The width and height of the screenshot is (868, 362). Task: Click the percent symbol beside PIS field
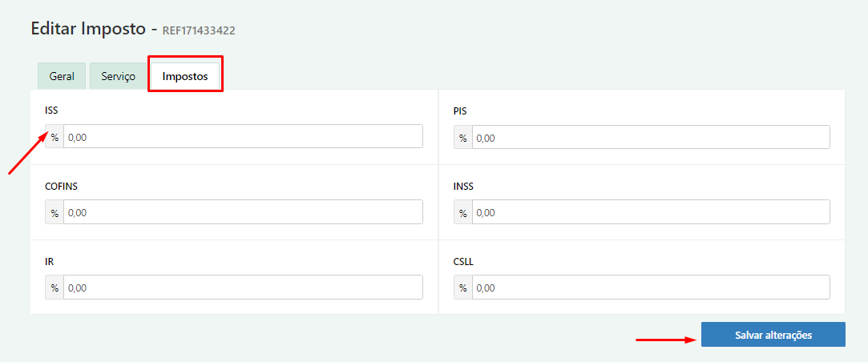coord(462,137)
